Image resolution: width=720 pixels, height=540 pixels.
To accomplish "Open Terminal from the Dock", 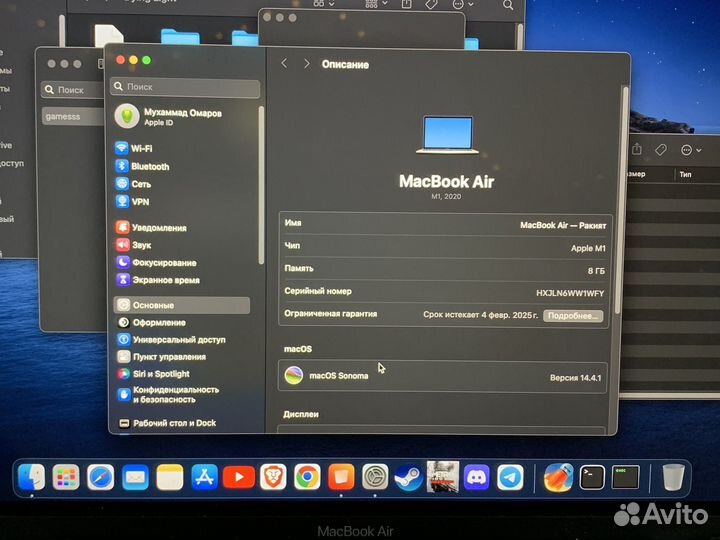I will point(592,478).
